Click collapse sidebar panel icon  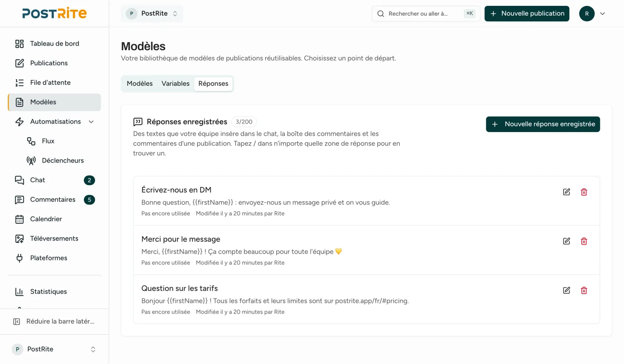[x=17, y=322]
